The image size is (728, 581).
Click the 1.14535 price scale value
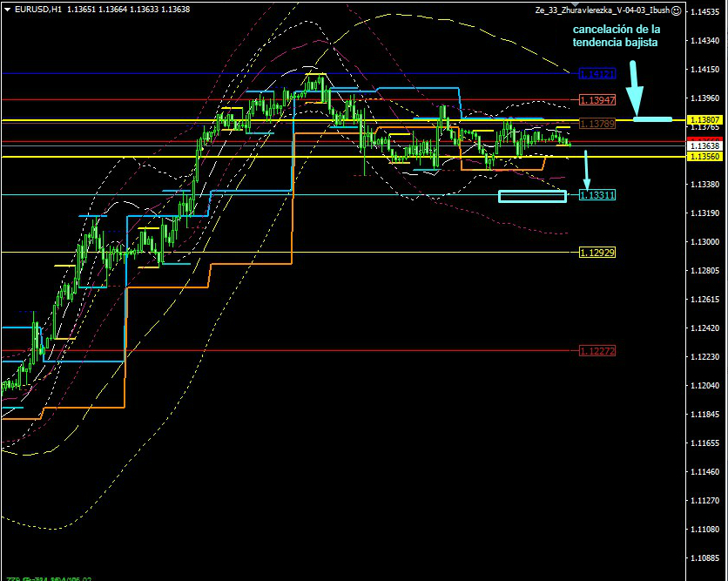tap(705, 12)
